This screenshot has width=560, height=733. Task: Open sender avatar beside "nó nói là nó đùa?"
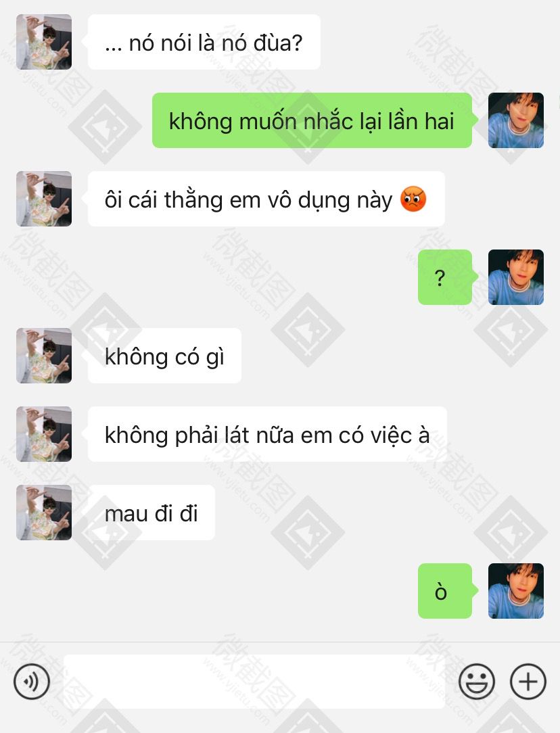tap(44, 42)
